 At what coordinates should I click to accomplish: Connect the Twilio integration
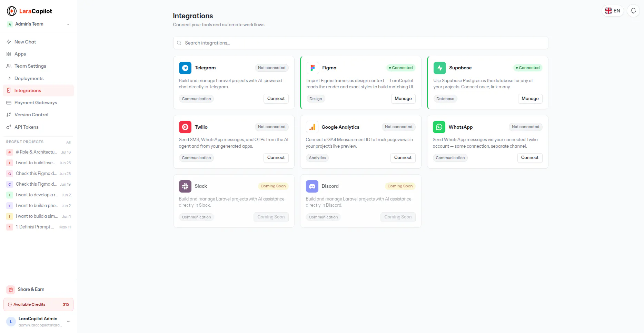(x=276, y=158)
